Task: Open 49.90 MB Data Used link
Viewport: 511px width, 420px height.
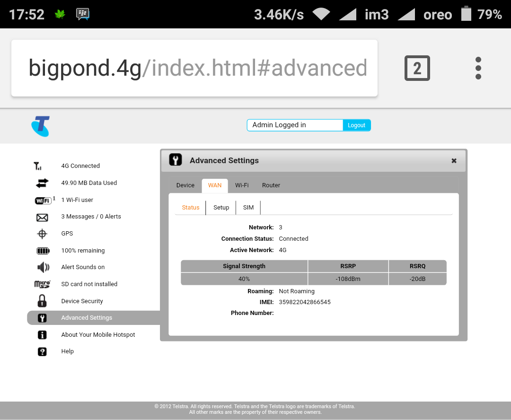Action: (89, 183)
